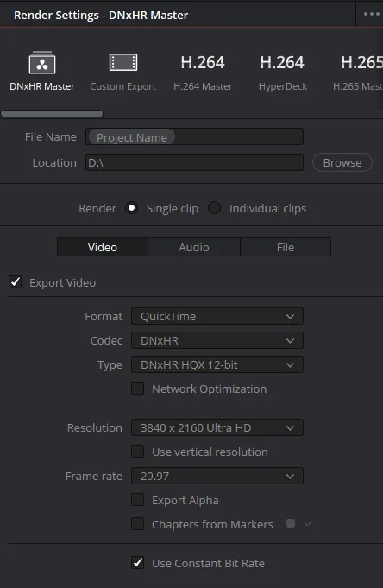Image resolution: width=383 pixels, height=588 pixels.
Task: Switch to the File tab
Action: pyautogui.click(x=286, y=247)
